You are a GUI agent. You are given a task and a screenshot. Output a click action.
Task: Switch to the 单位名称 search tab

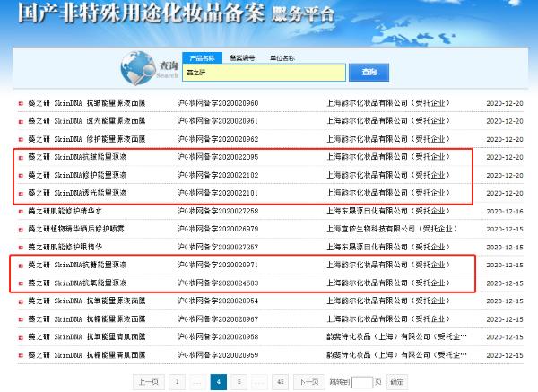282,57
